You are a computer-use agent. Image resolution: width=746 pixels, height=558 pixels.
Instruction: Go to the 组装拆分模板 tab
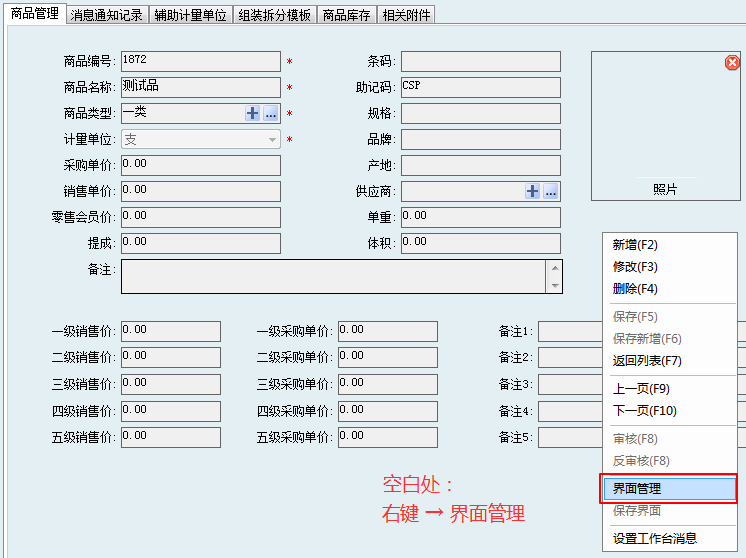[x=274, y=15]
